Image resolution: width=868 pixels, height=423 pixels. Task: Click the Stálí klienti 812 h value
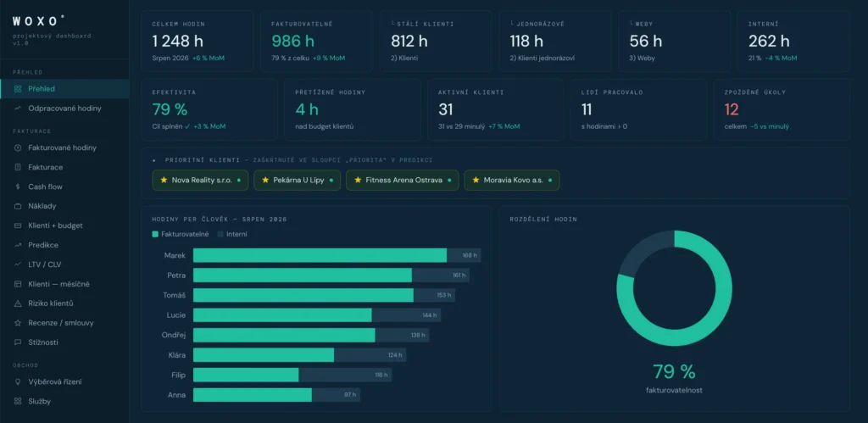tap(409, 41)
